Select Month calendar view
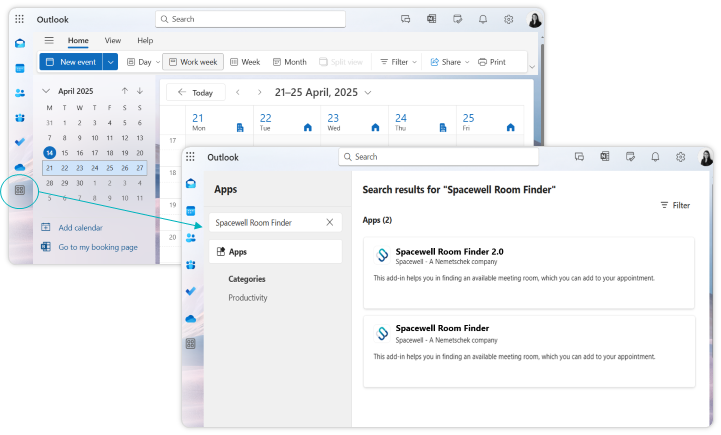Viewport: 721px width, 435px height. click(290, 62)
